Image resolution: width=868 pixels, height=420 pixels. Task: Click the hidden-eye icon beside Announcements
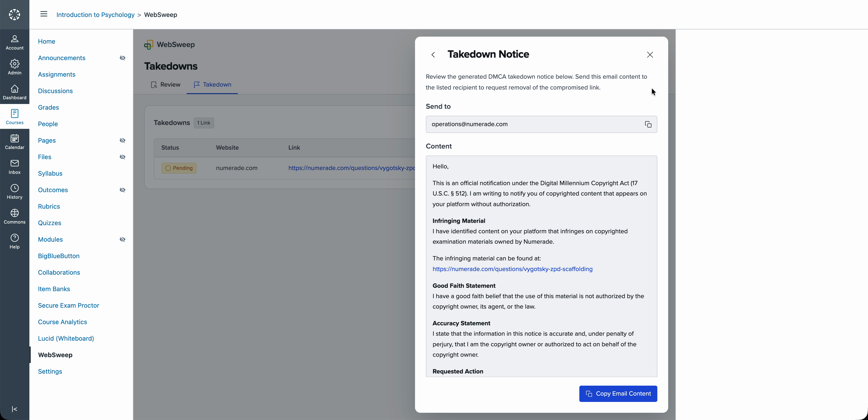pos(123,58)
